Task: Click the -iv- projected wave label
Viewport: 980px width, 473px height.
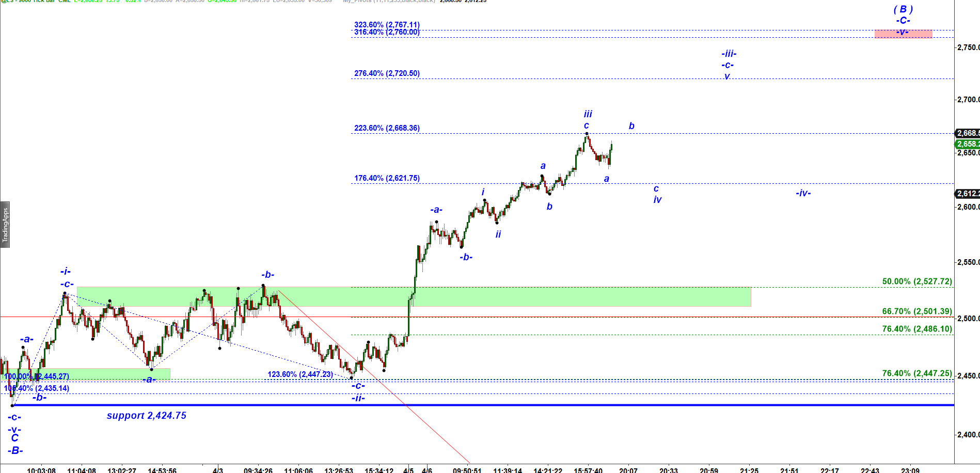Action: tap(803, 193)
